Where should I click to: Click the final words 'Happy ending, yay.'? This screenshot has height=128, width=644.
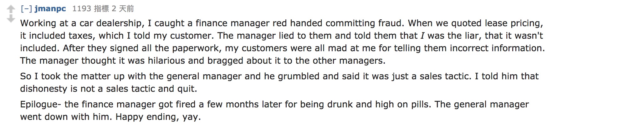coord(158,117)
